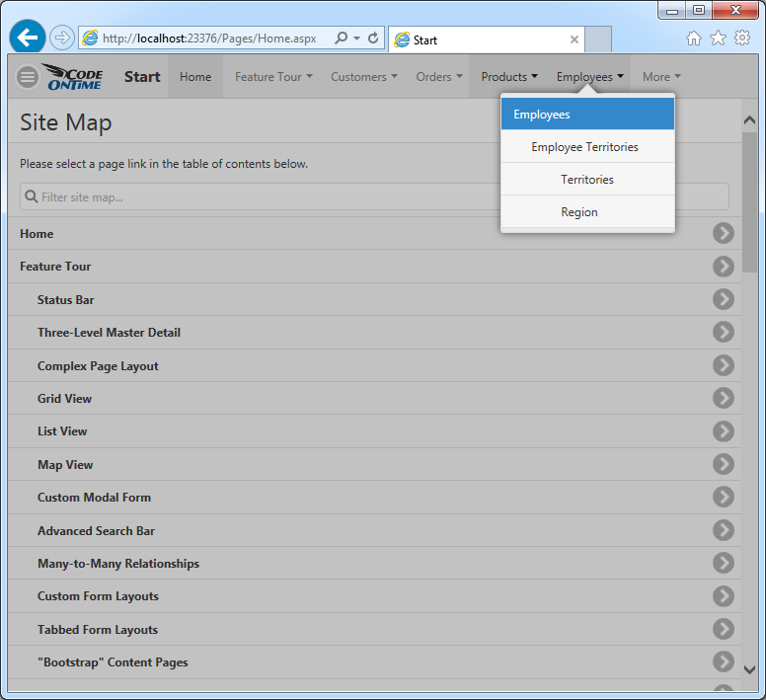Image resolution: width=766 pixels, height=700 pixels.
Task: Select Territories menu item
Action: [587, 180]
